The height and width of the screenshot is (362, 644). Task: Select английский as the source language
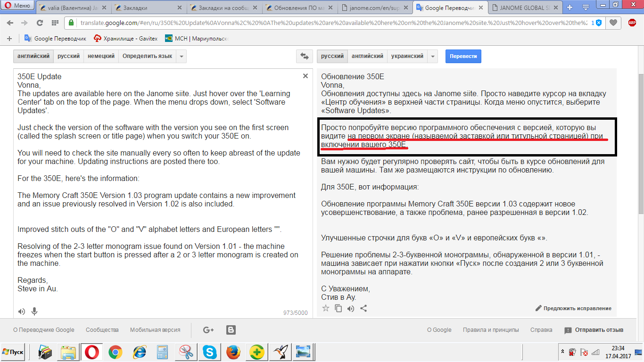click(33, 56)
